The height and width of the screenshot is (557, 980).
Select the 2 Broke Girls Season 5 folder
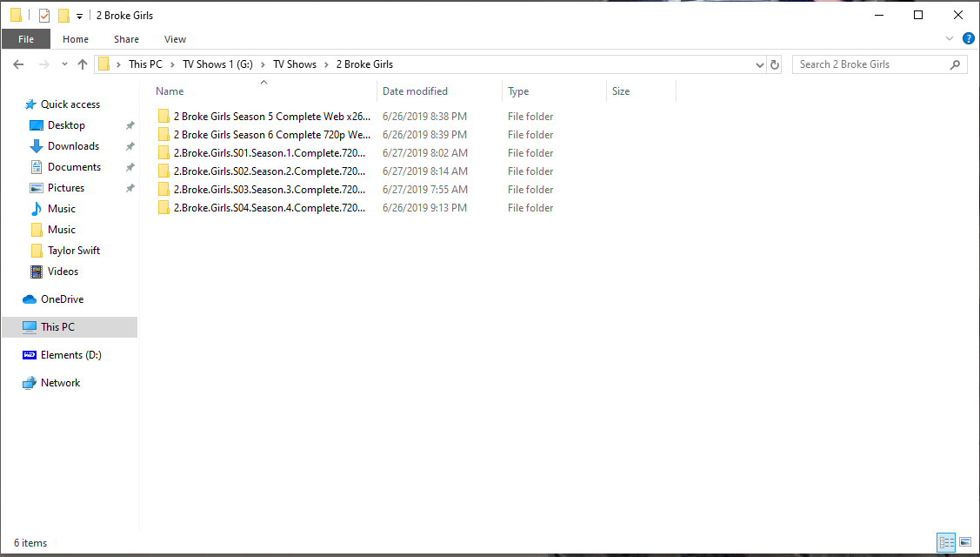click(x=272, y=117)
